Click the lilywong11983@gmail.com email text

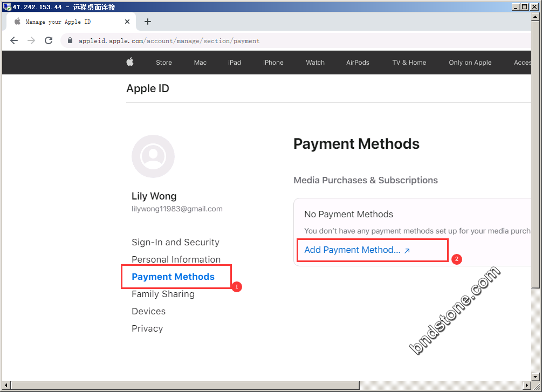[x=177, y=209]
